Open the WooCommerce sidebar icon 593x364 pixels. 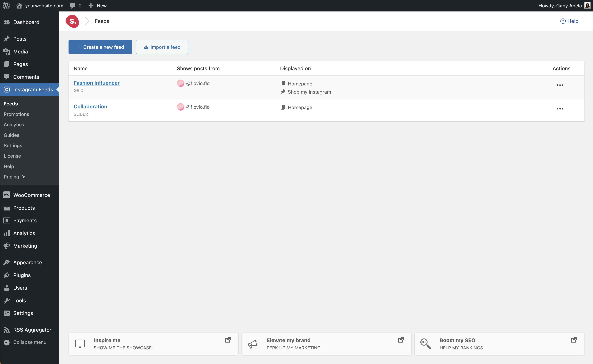(x=7, y=195)
